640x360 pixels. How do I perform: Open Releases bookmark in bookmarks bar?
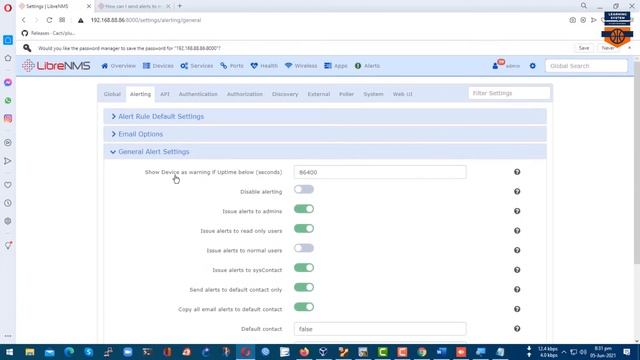[49, 33]
